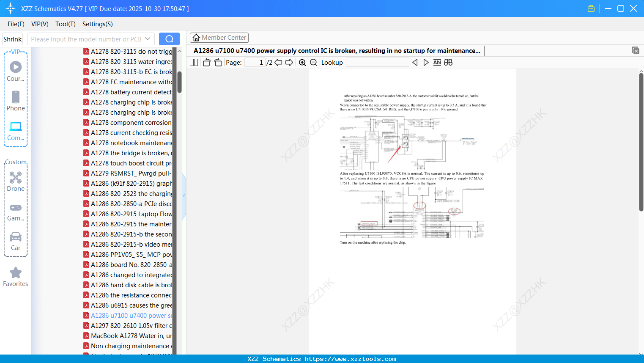The image size is (644, 363).
Task: Open the Courses section in sidebar
Action: coord(16,71)
